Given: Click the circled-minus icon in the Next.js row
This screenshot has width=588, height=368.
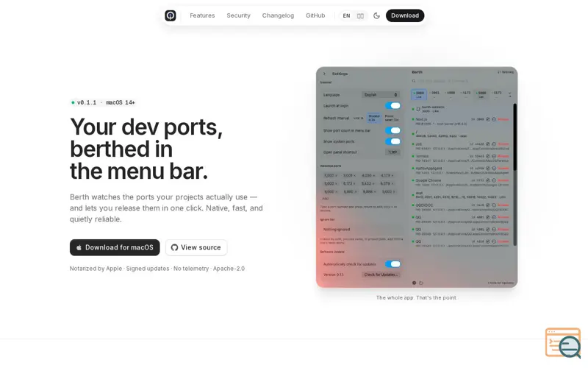Looking at the screenshot, I should tap(493, 119).
